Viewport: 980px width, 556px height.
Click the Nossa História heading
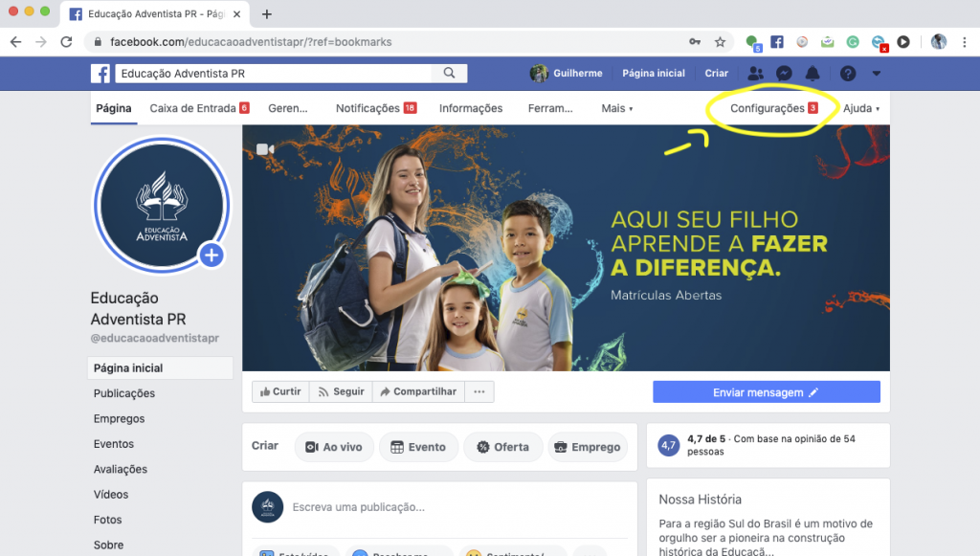(x=700, y=500)
